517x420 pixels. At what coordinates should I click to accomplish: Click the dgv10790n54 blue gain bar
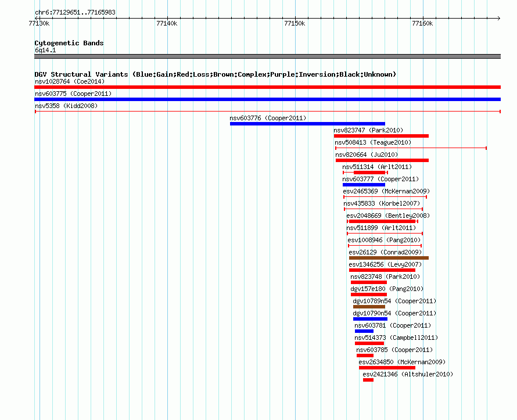click(370, 319)
